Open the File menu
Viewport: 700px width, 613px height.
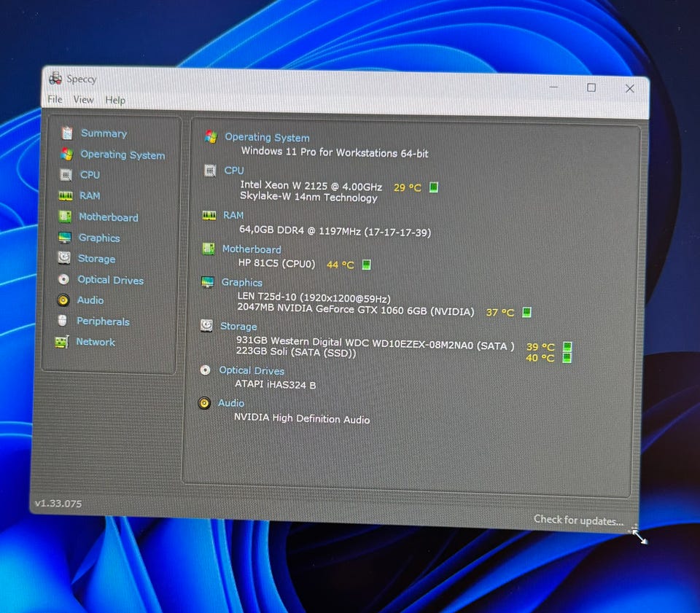[55, 99]
